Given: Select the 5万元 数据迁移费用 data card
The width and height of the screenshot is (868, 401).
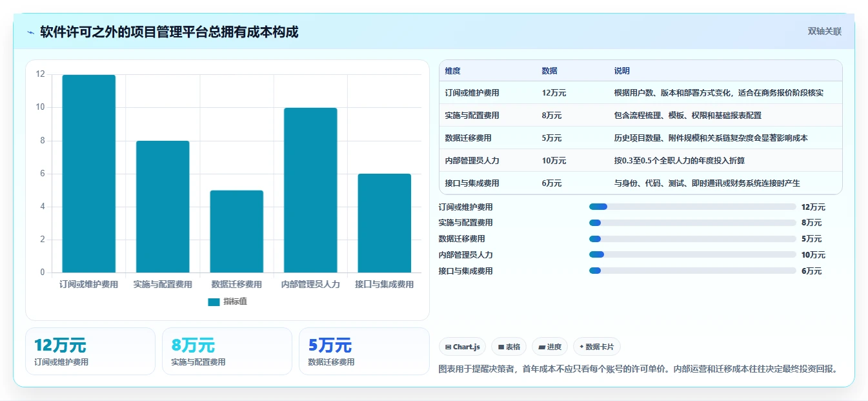Looking at the screenshot, I should [x=364, y=351].
